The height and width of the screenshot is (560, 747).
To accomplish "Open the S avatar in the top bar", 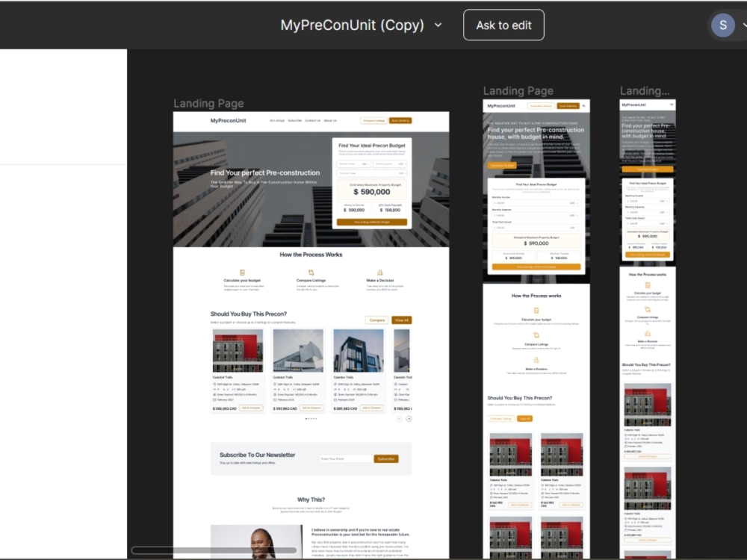I will click(722, 25).
